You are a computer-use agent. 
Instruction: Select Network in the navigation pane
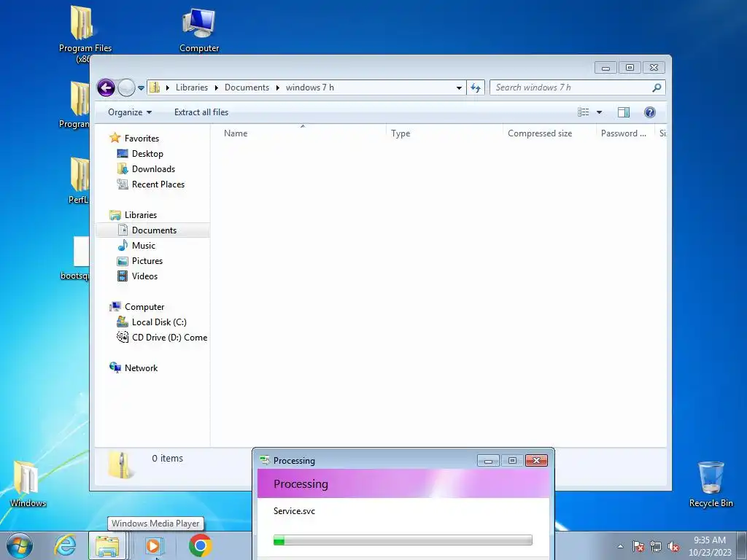tap(141, 368)
